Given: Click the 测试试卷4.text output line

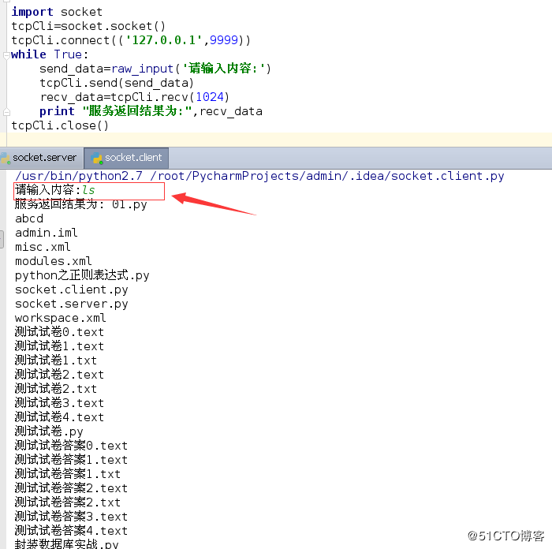Looking at the screenshot, I should [59, 417].
